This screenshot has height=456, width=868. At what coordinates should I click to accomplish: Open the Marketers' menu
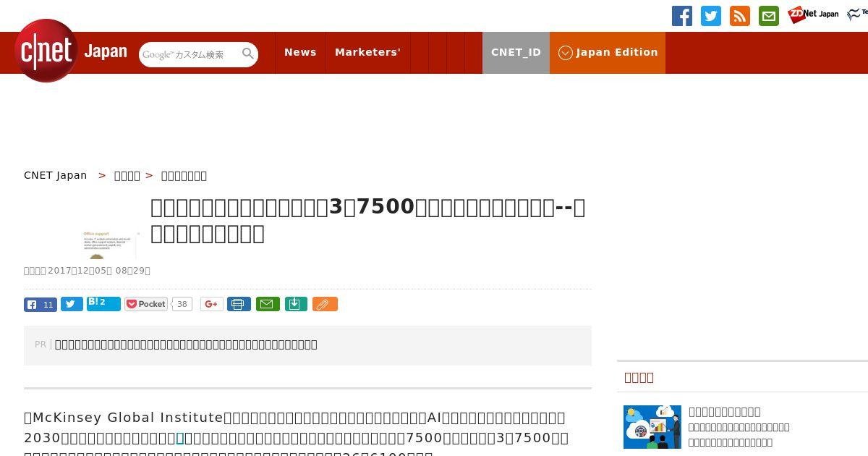tap(367, 52)
